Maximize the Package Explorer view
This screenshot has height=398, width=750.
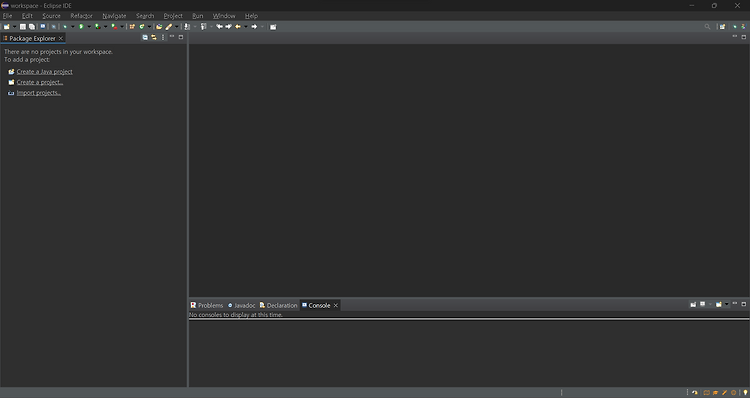coord(181,37)
